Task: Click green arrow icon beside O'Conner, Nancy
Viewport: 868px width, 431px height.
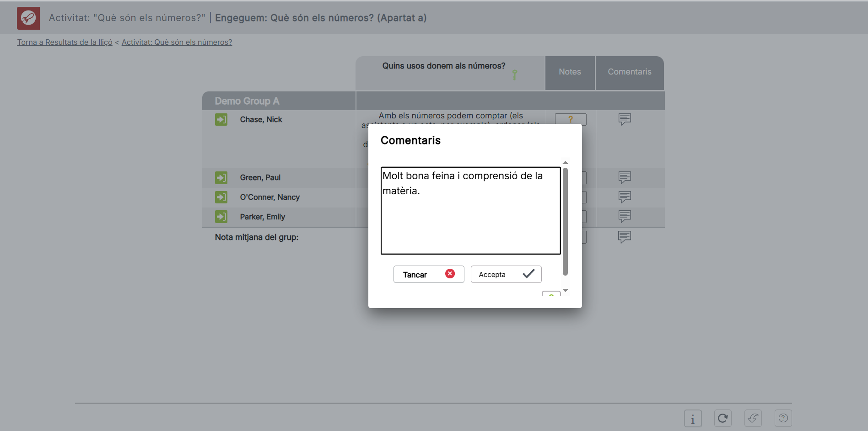Action: coord(221,197)
